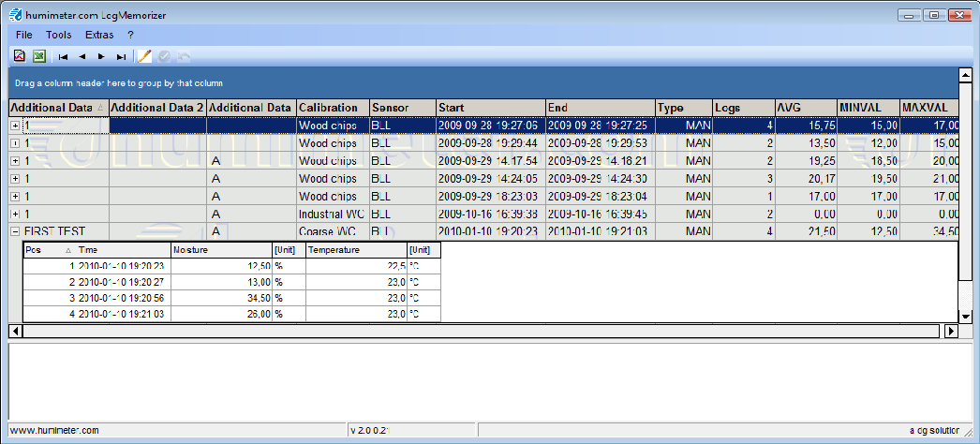Screen dimensions: 980x444
Task: Expand the Industrial WC row
Action: pyautogui.click(x=15, y=214)
